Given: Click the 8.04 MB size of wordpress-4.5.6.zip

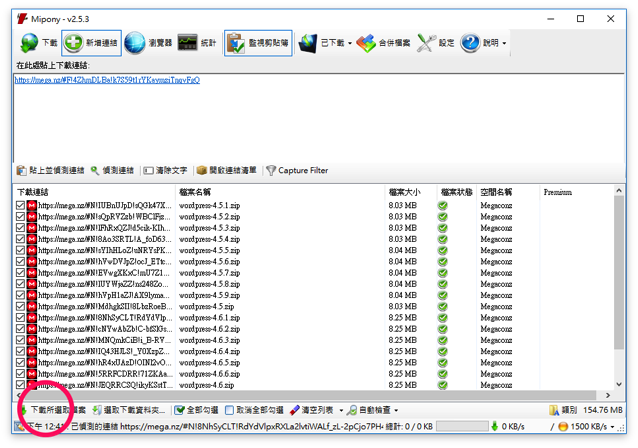Looking at the screenshot, I should point(402,262).
